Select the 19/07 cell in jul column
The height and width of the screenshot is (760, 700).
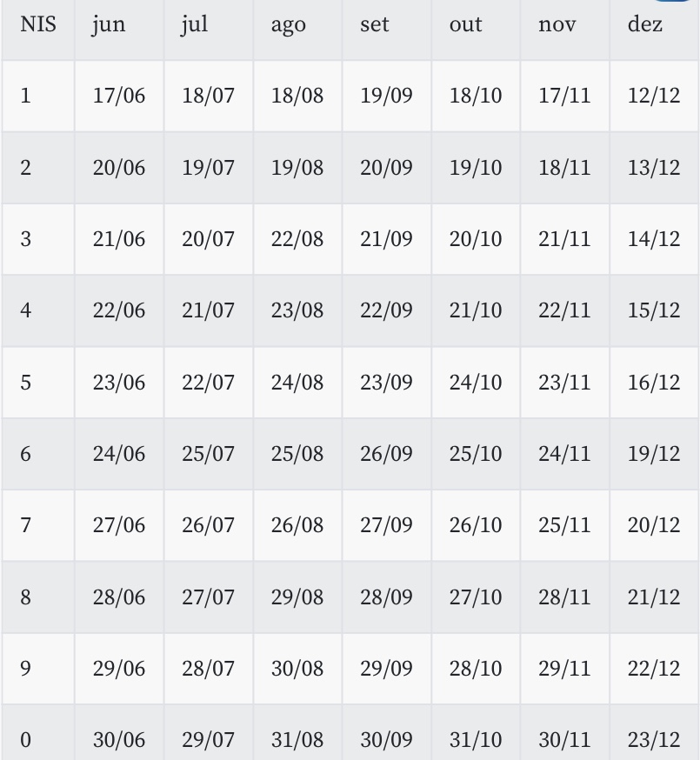click(x=208, y=167)
